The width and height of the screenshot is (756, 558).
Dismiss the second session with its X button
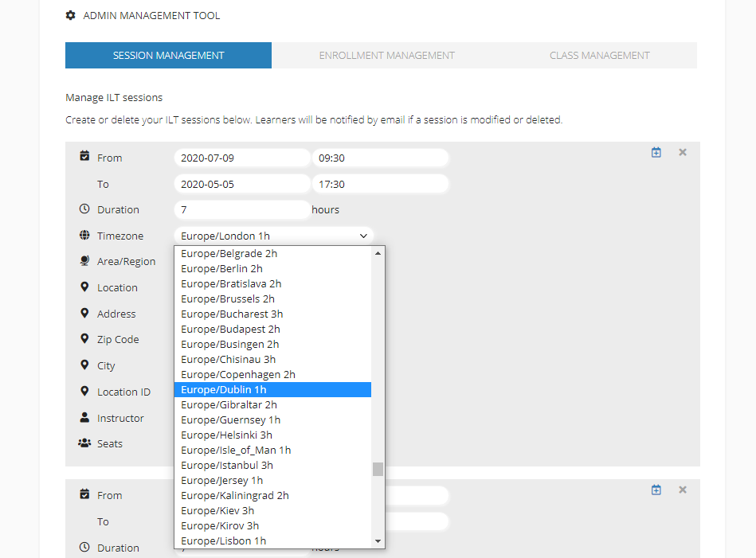[x=682, y=490]
